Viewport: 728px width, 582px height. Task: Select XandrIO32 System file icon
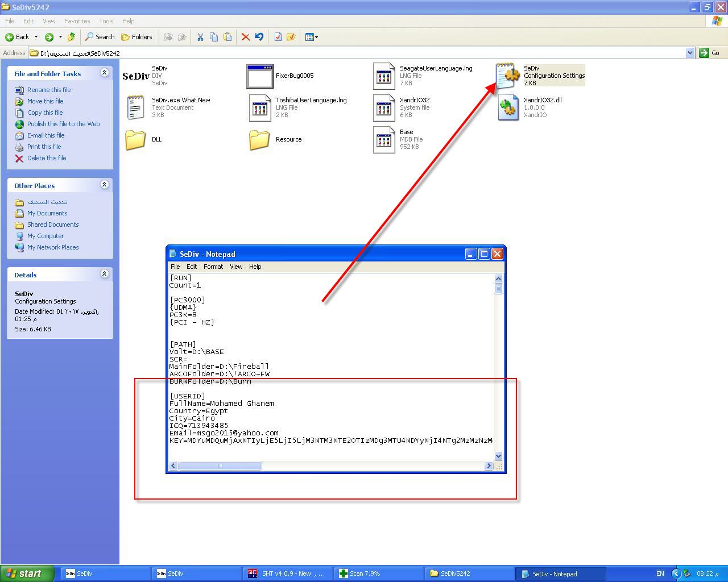pyautogui.click(x=384, y=107)
